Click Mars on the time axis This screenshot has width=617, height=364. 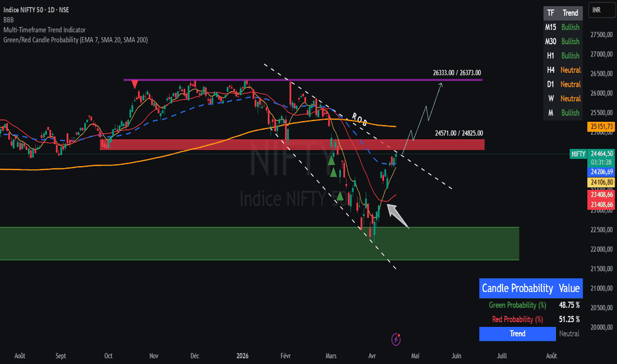[x=331, y=356]
